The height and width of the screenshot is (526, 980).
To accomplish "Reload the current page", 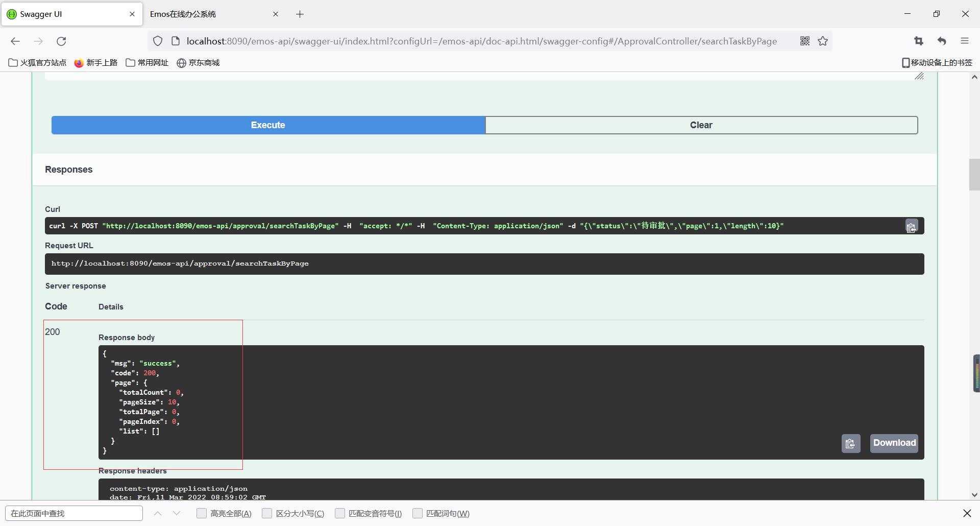I will point(61,41).
